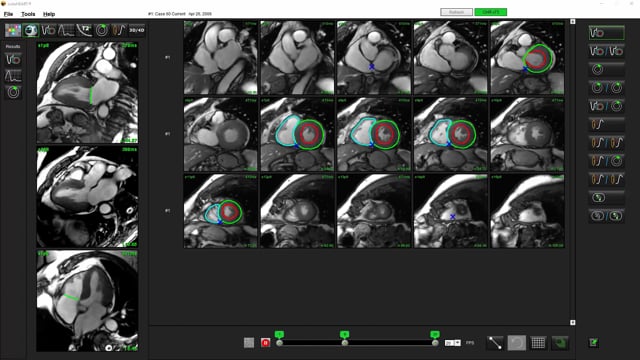The width and height of the screenshot is (640, 360).
Task: Select third-row second slice thumbnail
Action: (x=297, y=211)
